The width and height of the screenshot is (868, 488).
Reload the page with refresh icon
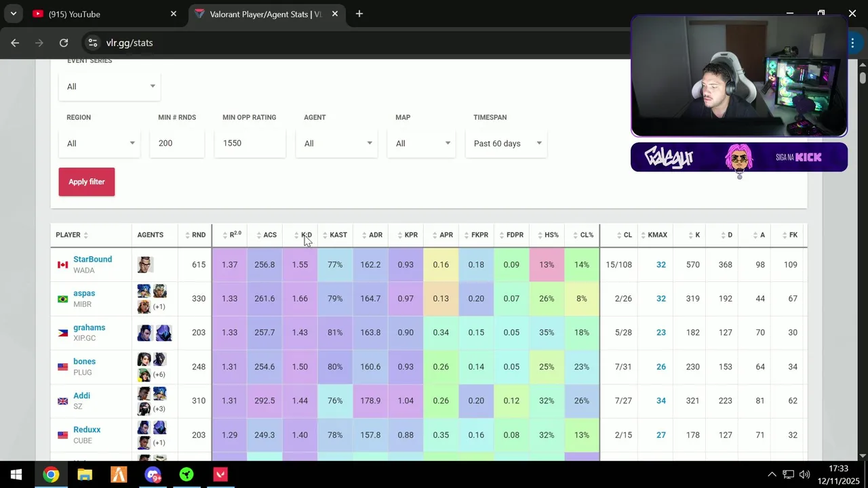64,43
